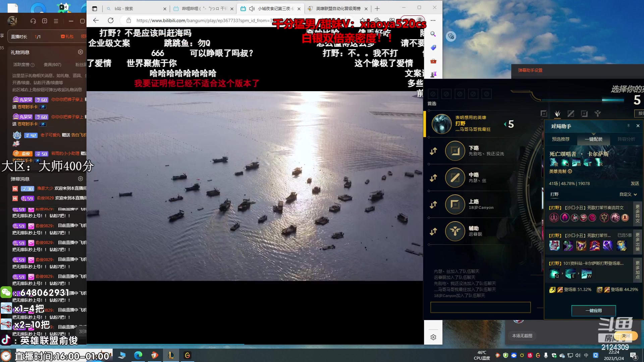
Task: Pin the 对局助手 panel
Action: tap(628, 126)
